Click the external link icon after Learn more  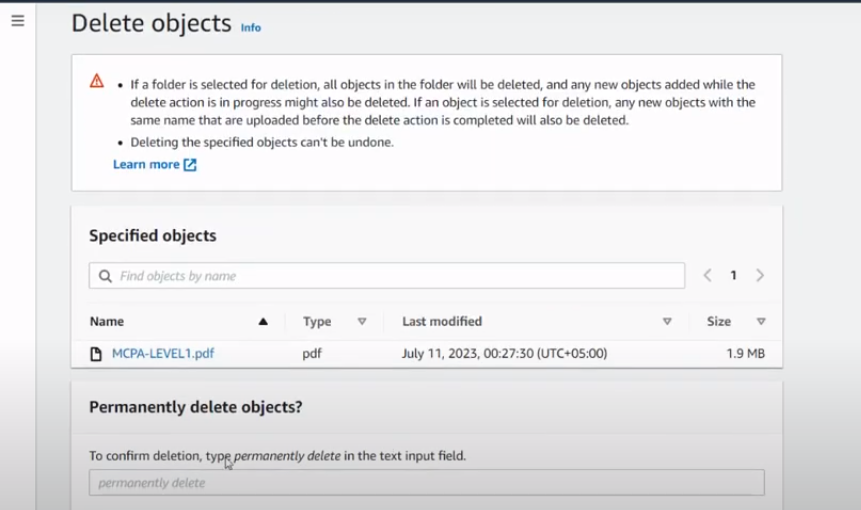click(190, 165)
